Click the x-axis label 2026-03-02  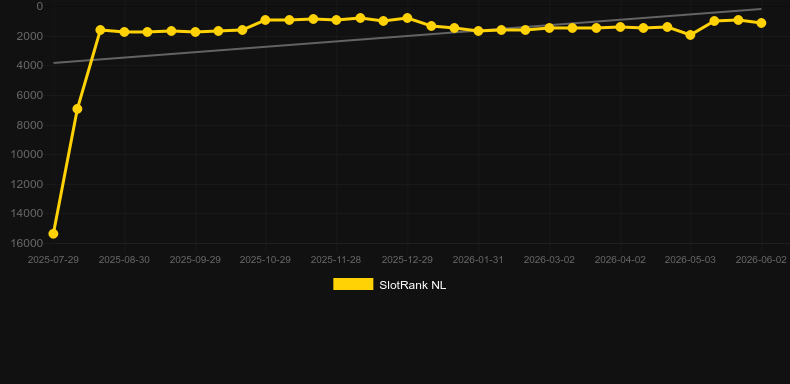click(x=549, y=260)
